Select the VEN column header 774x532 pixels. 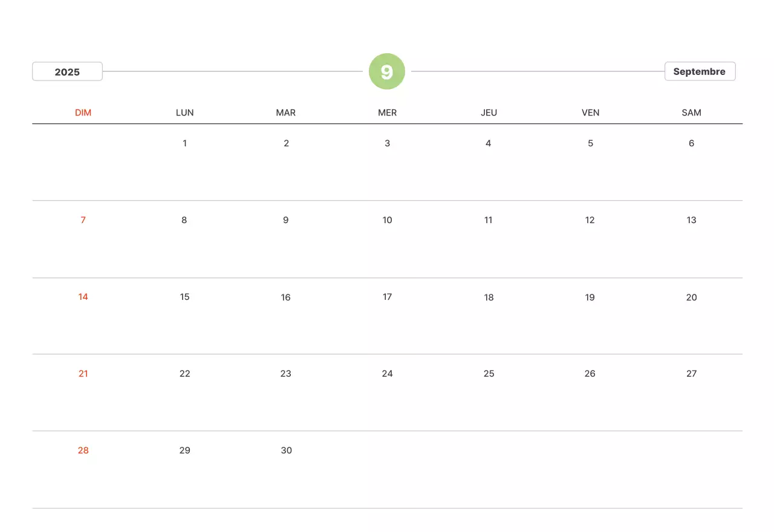(x=590, y=112)
